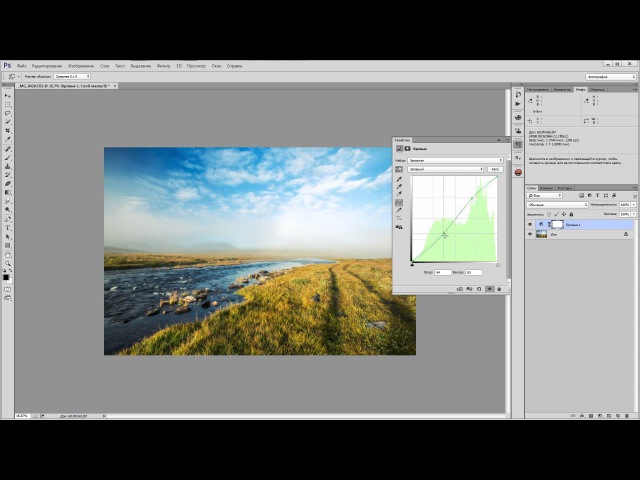Screen dimensions: 640x480
Task: Open the layer blend mode dropdown
Action: click(x=557, y=205)
